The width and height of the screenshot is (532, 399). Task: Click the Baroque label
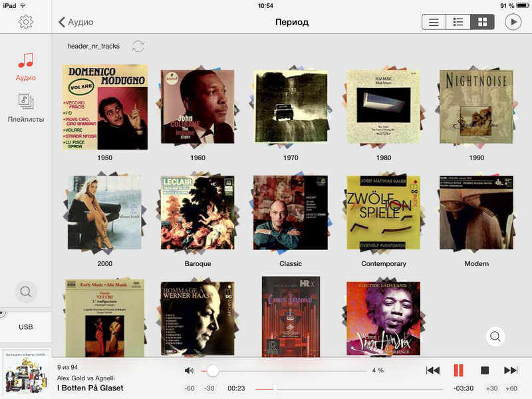pyautogui.click(x=198, y=263)
